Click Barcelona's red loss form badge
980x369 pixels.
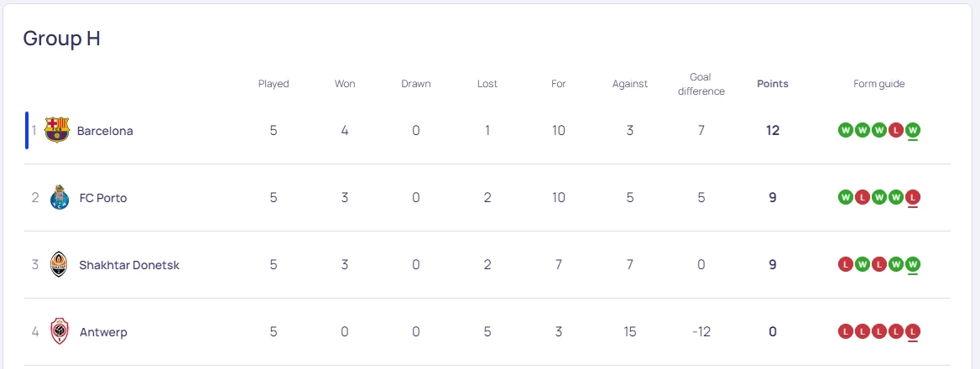(896, 130)
